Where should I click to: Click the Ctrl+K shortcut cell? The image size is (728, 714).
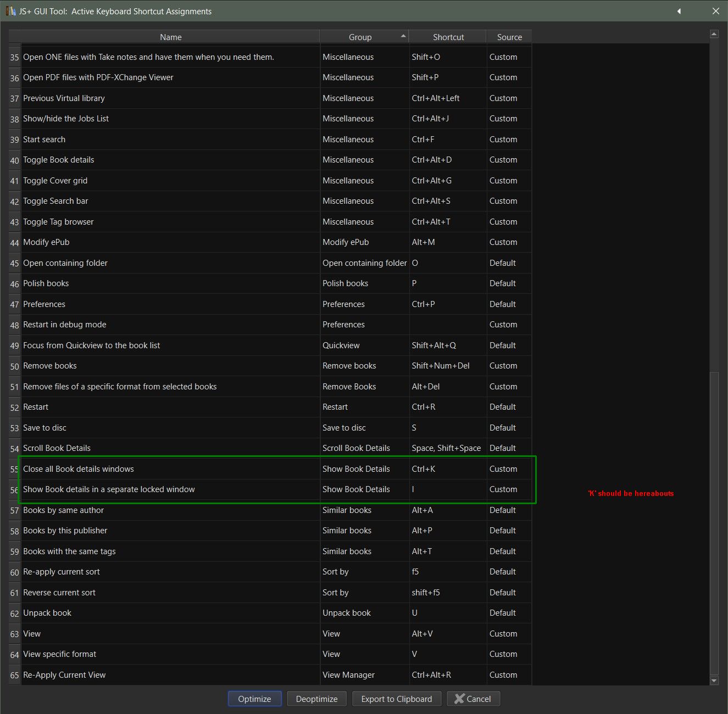tap(448, 469)
